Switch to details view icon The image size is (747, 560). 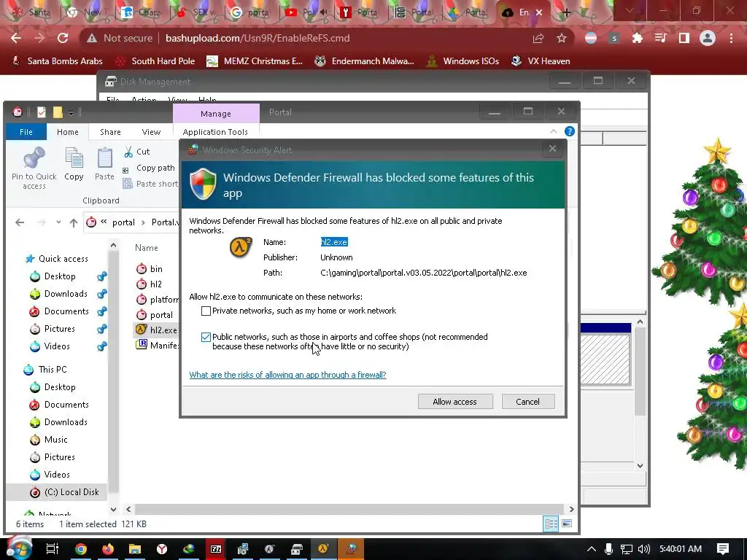551,524
